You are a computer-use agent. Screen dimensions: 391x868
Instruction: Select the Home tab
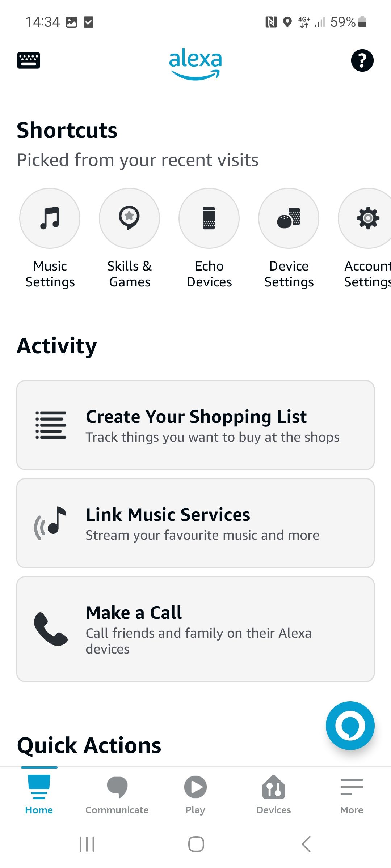click(39, 794)
